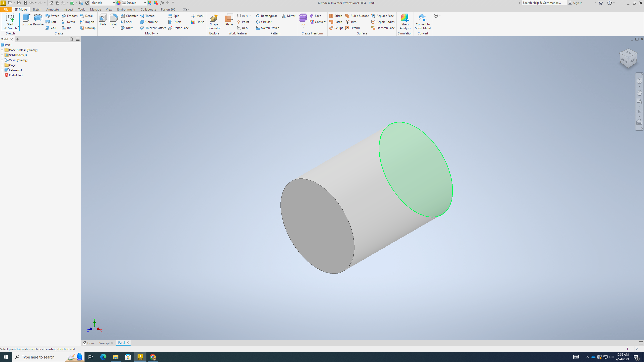Select the Rectangular pattern tool
Image resolution: width=644 pixels, height=362 pixels.
pos(266,16)
